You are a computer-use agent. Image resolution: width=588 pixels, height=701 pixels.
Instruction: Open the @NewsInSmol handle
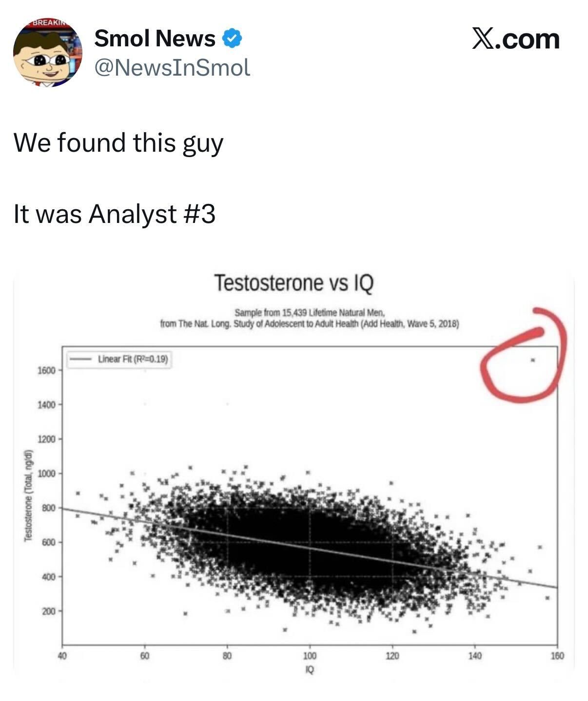pos(172,67)
